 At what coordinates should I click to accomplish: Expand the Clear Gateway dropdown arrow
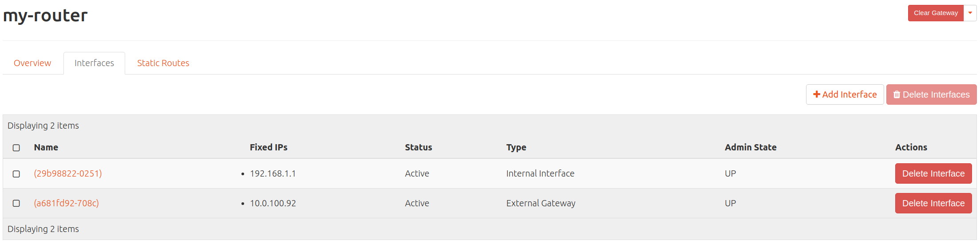coord(970,13)
